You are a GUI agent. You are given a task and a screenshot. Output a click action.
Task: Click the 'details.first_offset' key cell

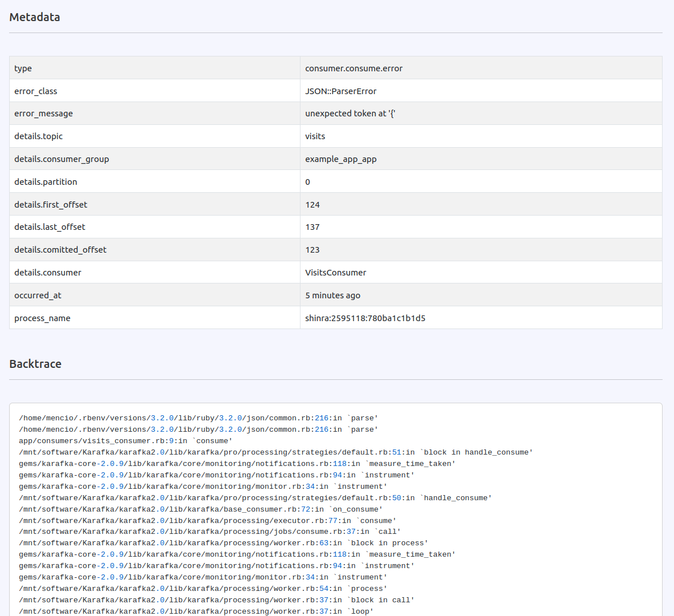[155, 204]
